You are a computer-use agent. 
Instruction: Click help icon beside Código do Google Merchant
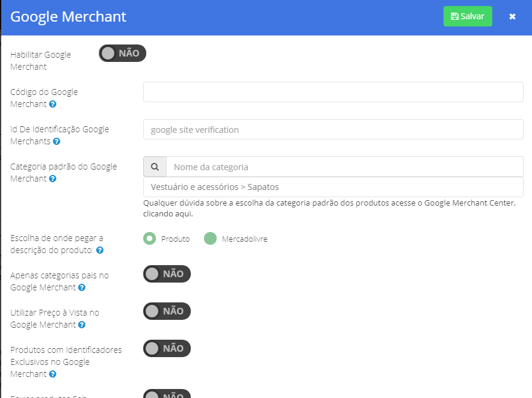point(52,104)
